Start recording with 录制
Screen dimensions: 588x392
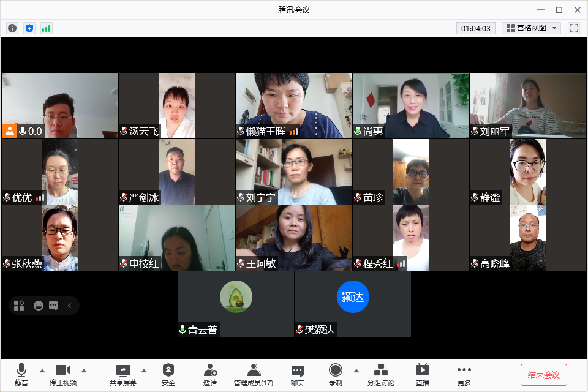tap(335, 374)
